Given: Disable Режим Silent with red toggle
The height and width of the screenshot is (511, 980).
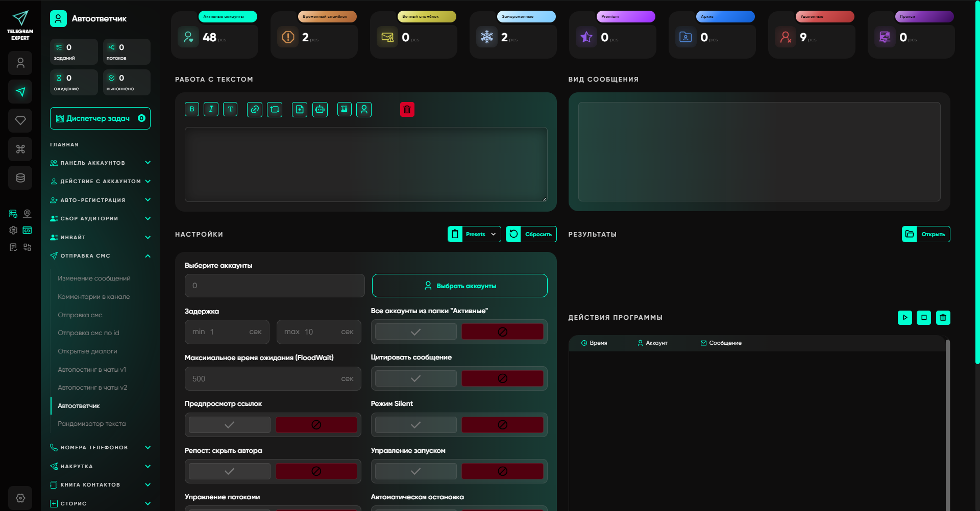Looking at the screenshot, I should pos(502,425).
